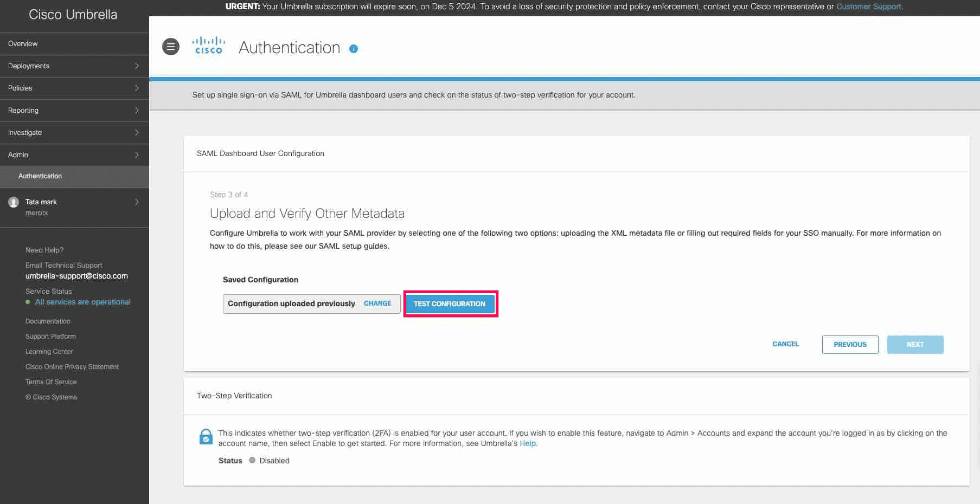Click the Saved Configuration label

point(260,280)
